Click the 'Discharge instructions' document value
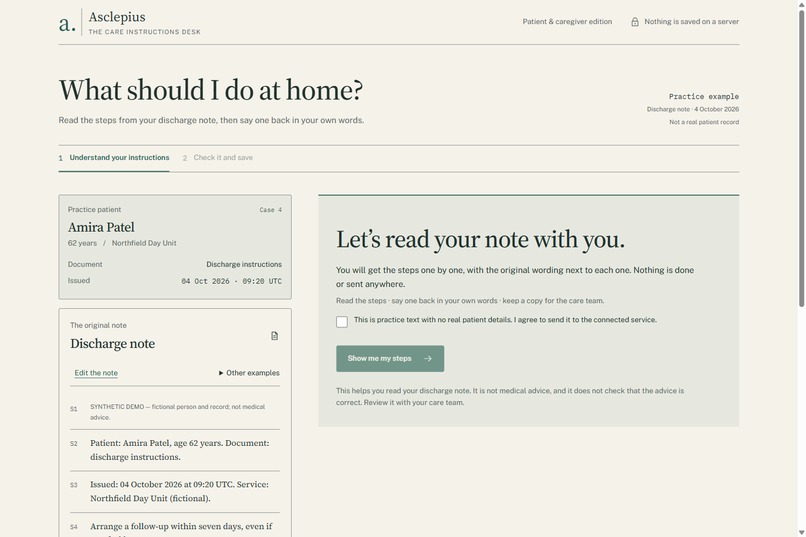Viewport: 806px width, 537px height. point(244,264)
